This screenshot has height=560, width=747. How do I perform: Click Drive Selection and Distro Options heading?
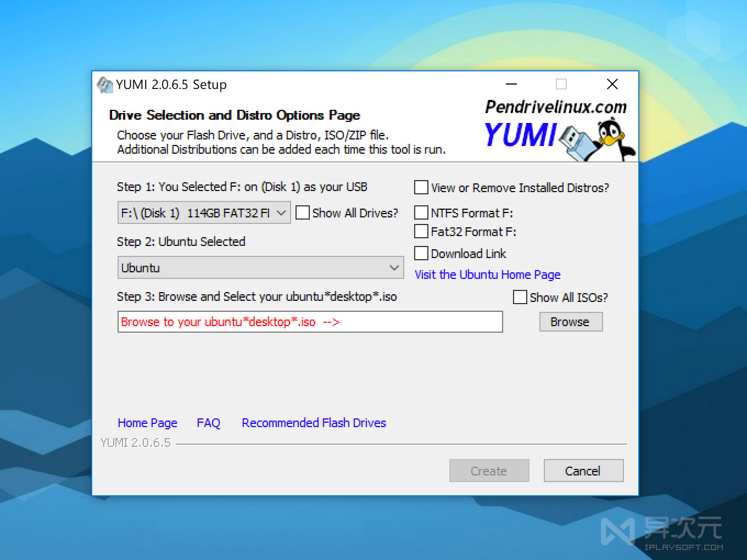pos(235,115)
